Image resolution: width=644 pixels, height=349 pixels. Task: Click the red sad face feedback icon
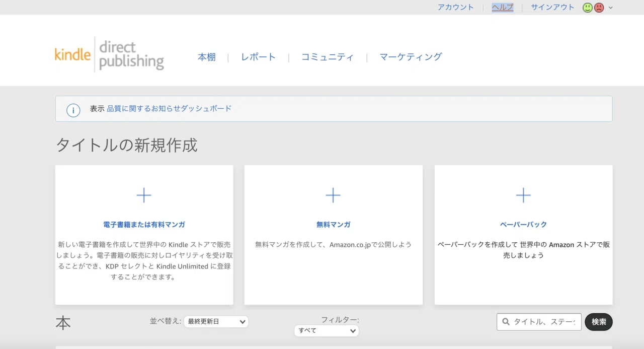coord(599,8)
